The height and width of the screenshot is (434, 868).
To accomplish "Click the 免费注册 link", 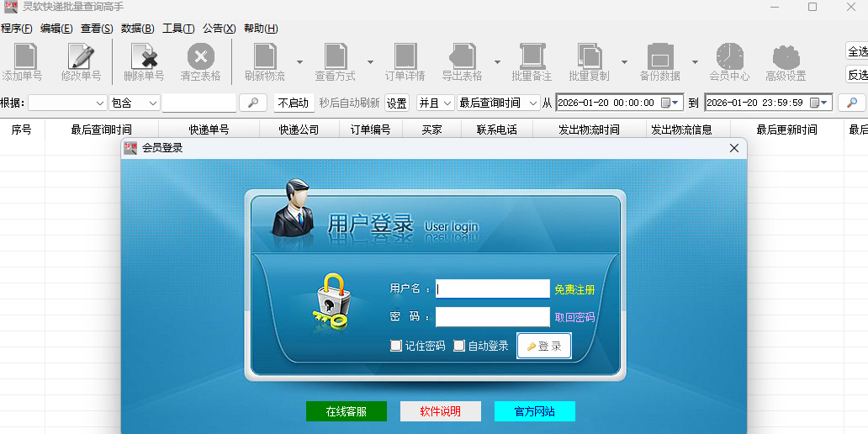I will [x=574, y=289].
